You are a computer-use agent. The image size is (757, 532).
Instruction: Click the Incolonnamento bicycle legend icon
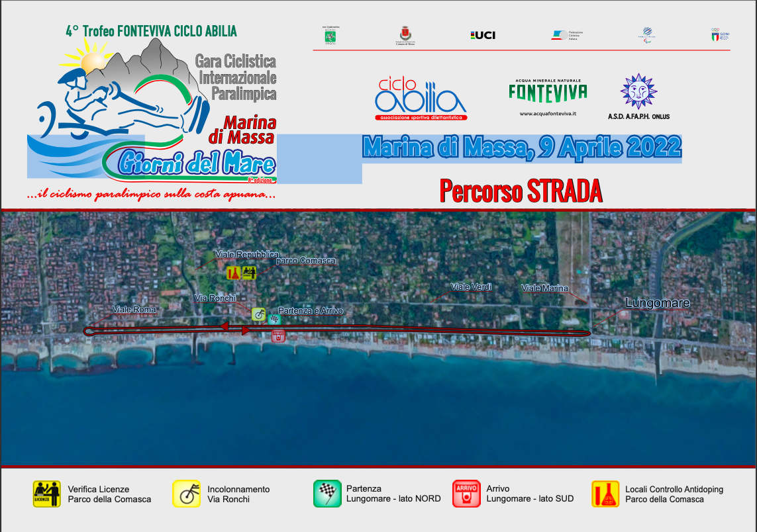click(186, 494)
